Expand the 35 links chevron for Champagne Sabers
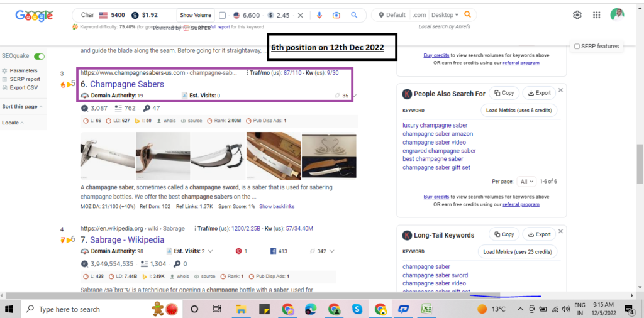The height and width of the screenshot is (318, 644). click(355, 96)
